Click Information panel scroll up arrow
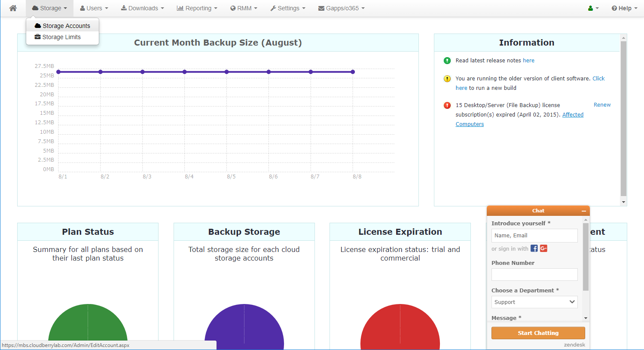 coord(624,38)
